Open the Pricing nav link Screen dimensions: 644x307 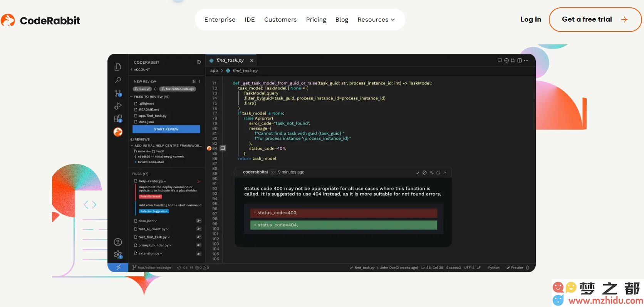click(x=316, y=20)
